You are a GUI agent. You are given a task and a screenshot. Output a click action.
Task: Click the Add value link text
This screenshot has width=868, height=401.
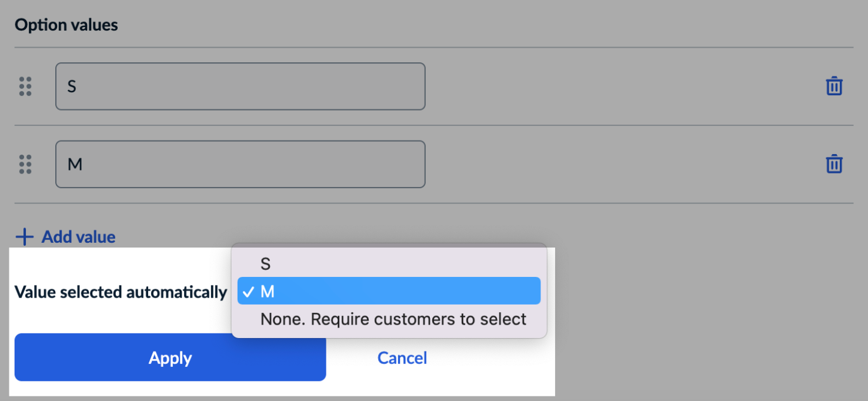[78, 237]
